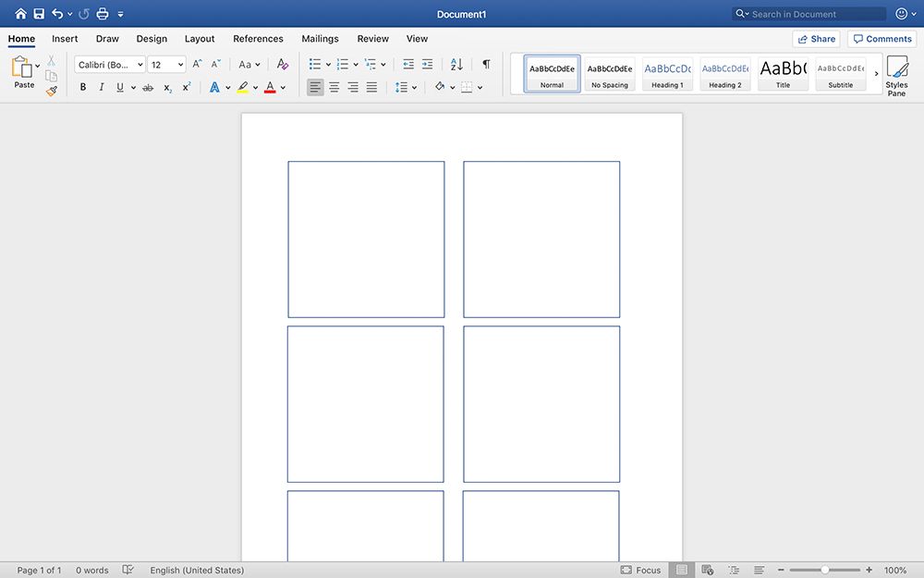This screenshot has height=578, width=924.
Task: Click the zoom slider handle
Action: pyautogui.click(x=825, y=570)
